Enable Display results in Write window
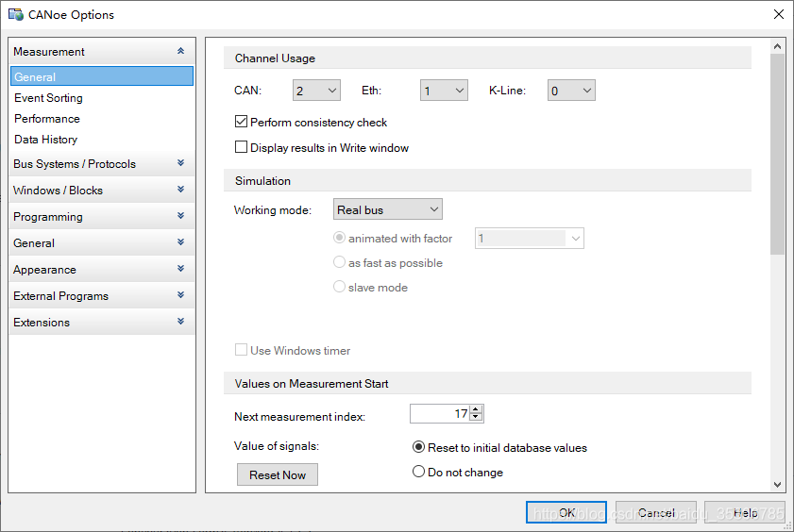The width and height of the screenshot is (794, 532). pos(241,146)
